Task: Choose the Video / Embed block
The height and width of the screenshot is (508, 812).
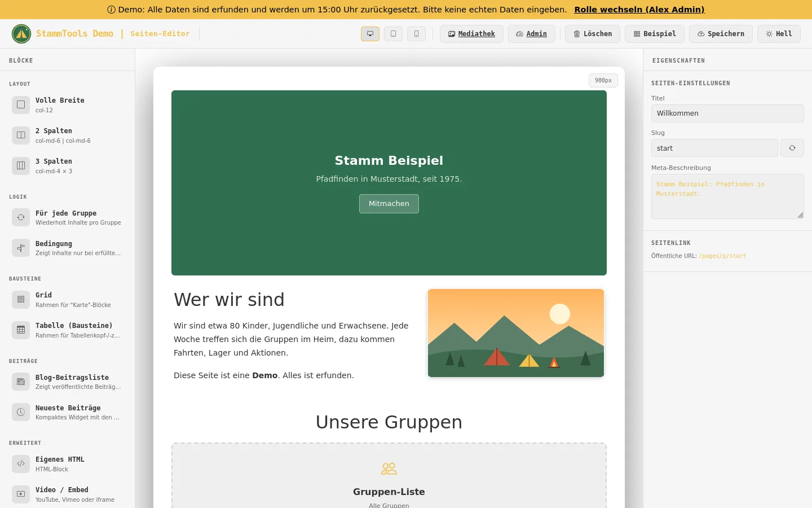Action: [x=68, y=494]
